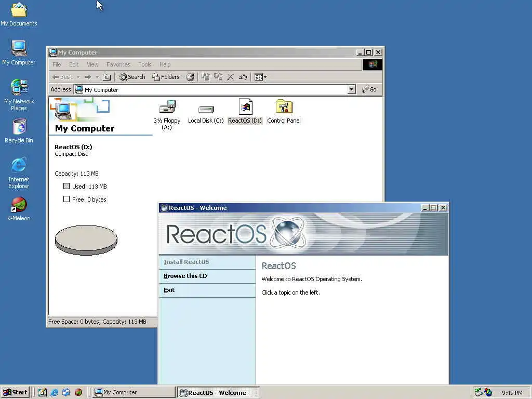Click the ReactOS - Welcome title bar icon
The width and height of the screenshot is (532, 399).
tap(164, 208)
